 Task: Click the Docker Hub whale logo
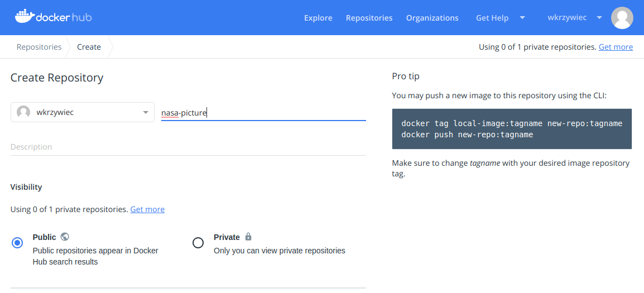[x=54, y=16]
